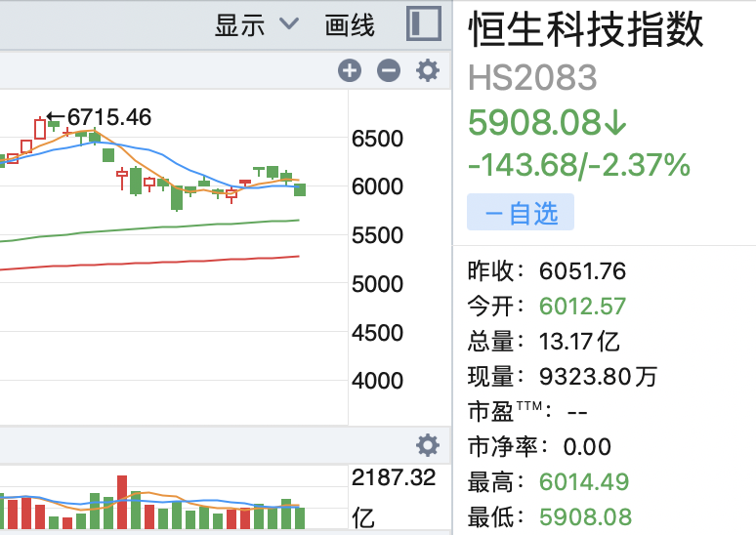The image size is (756, 535).
Task: Click the current price 5908.08
Action: (x=535, y=122)
